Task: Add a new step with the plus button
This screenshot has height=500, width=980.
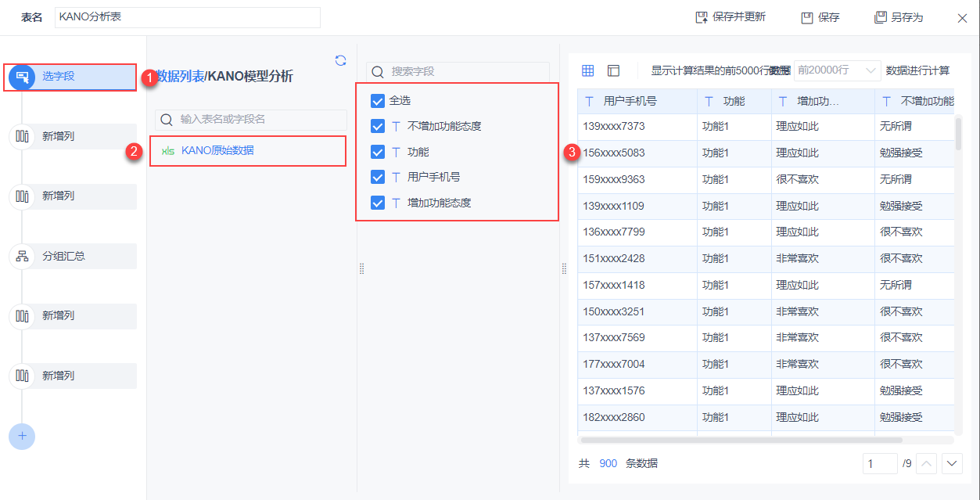Action: click(x=21, y=437)
